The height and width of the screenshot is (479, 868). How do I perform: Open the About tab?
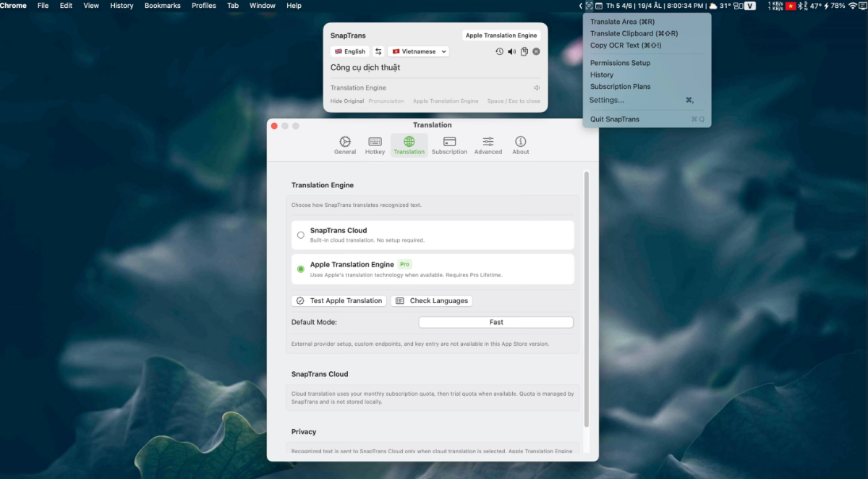521,145
